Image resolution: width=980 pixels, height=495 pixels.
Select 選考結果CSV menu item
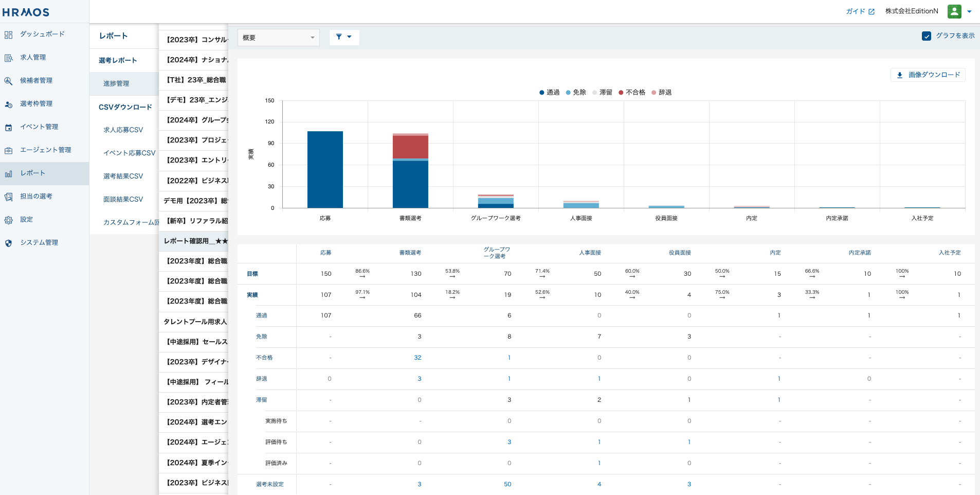pos(123,176)
